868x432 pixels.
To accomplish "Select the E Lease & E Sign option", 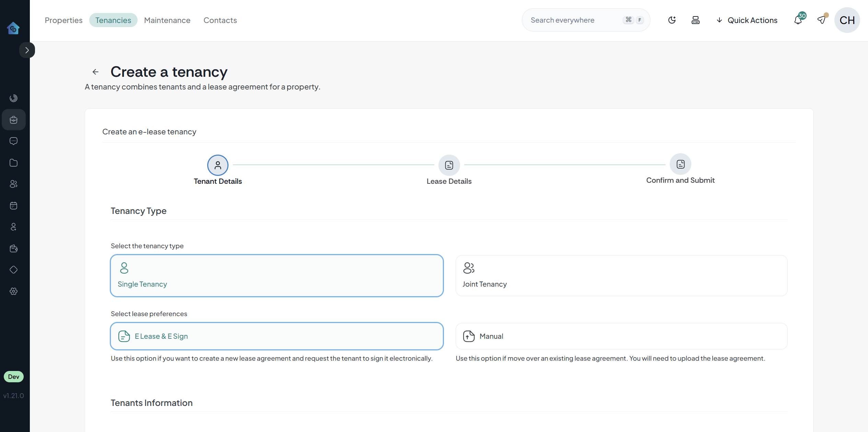I will click(x=277, y=336).
